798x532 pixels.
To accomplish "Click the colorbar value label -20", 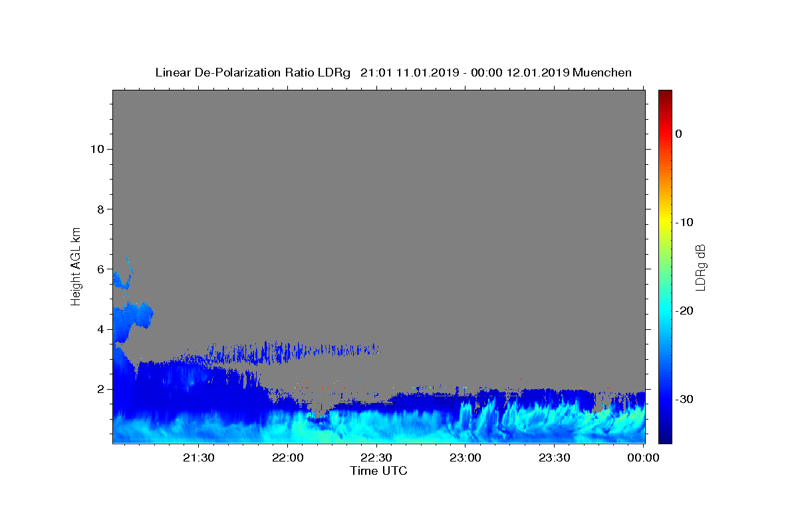I will tap(684, 311).
